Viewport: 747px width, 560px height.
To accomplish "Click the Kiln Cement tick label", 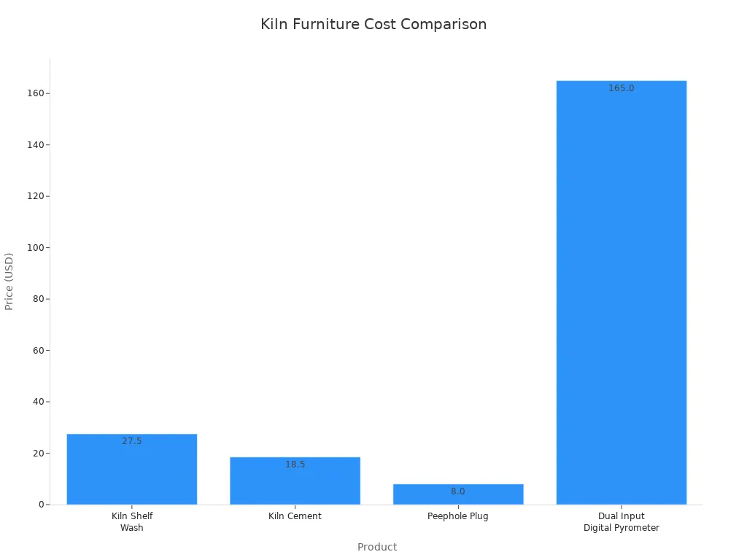I will (x=295, y=516).
